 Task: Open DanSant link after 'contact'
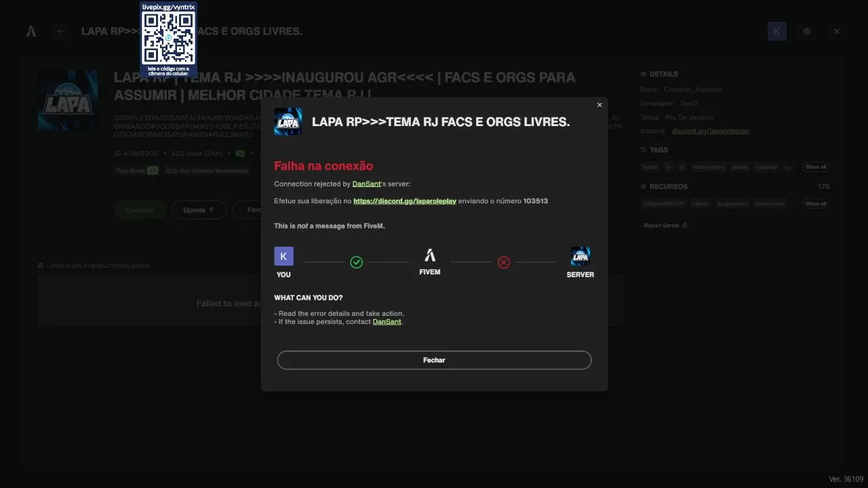click(x=387, y=322)
